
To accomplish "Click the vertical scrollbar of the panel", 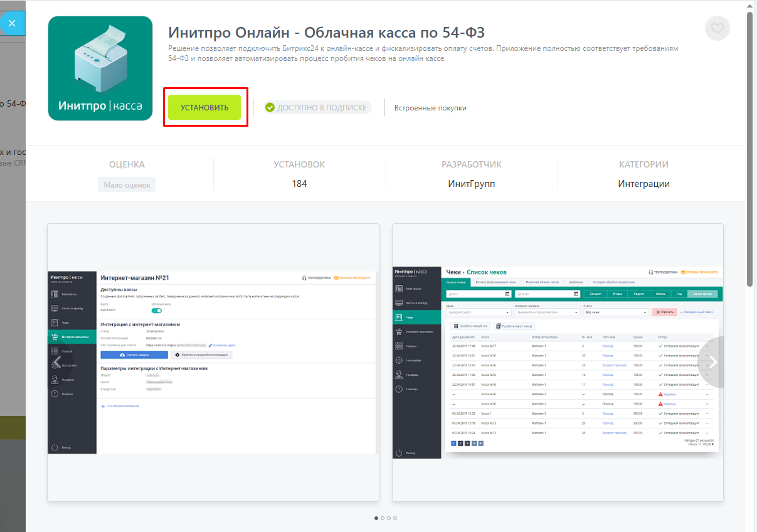I will point(750,148).
